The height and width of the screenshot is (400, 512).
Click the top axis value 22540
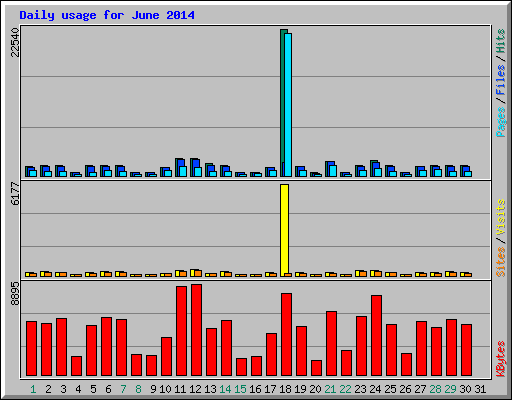click(15, 42)
